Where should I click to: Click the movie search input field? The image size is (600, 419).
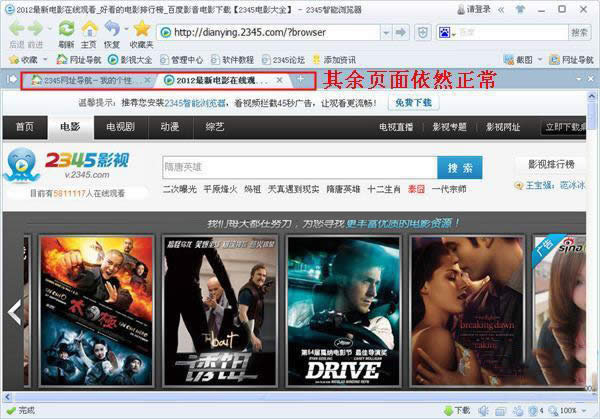tap(300, 167)
